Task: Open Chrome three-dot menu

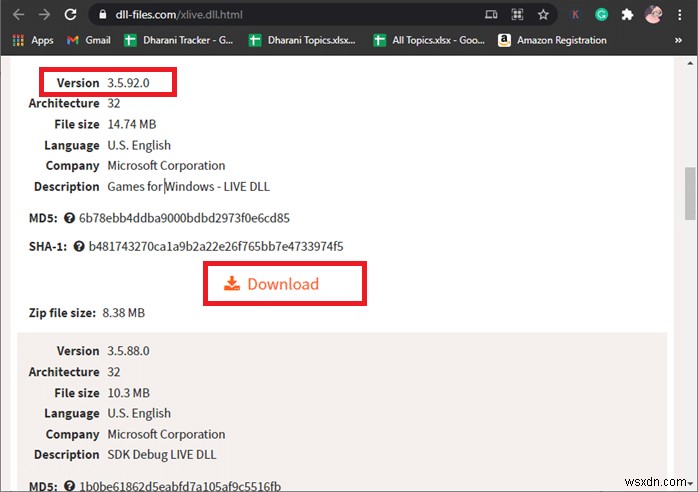Action: [x=682, y=15]
